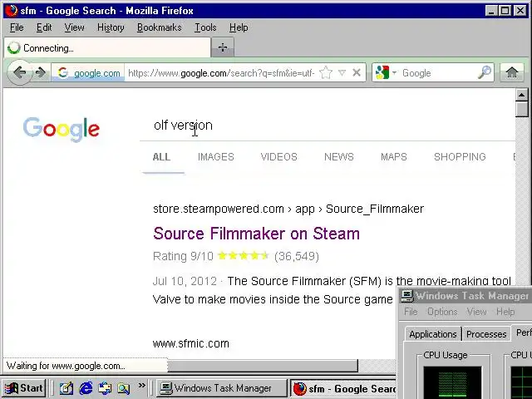Expand hidden quick launch icons chevron
Screen dimensions: 532x399
tap(142, 385)
